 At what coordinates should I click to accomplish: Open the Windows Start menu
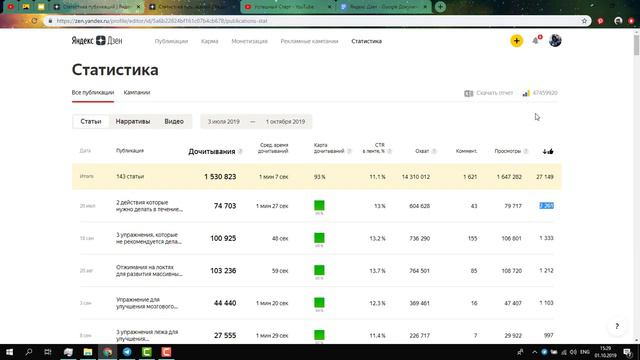[x=9, y=352]
